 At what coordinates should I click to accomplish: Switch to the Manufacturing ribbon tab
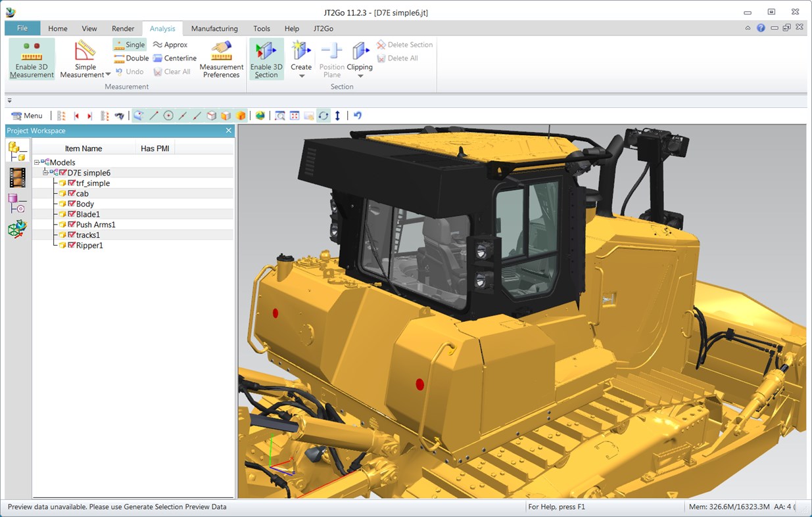tap(214, 28)
